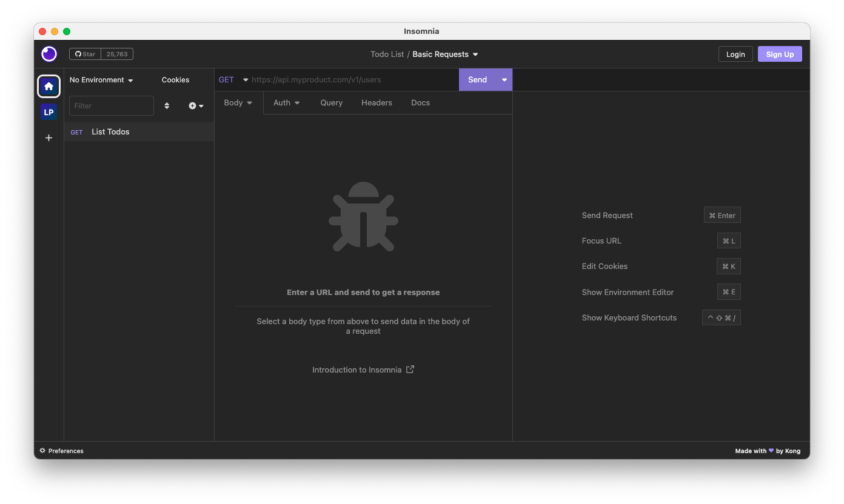Image resolution: width=844 pixels, height=504 pixels.
Task: Open the Auth type dropdown
Action: (x=286, y=102)
